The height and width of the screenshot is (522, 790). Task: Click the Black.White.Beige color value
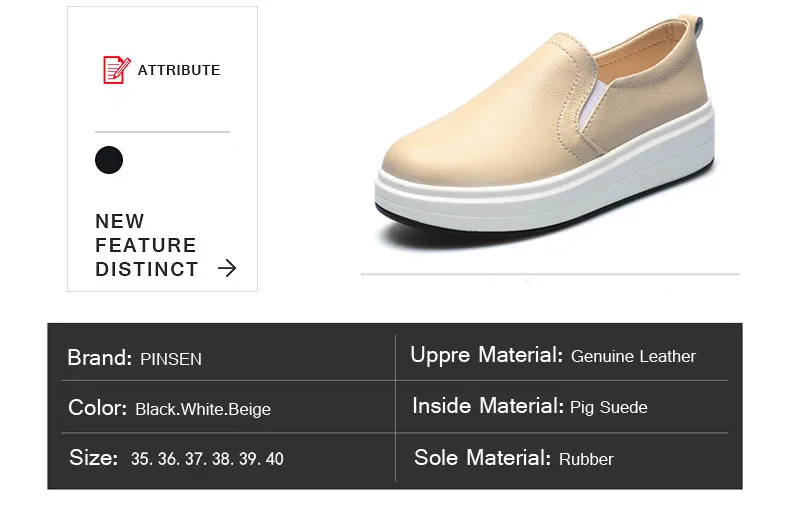click(x=203, y=409)
